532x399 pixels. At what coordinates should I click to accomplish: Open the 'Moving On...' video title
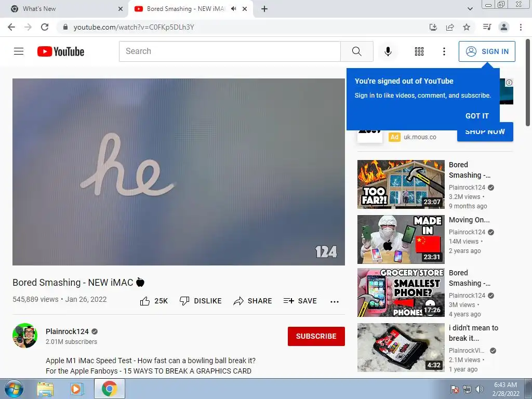pos(469,220)
